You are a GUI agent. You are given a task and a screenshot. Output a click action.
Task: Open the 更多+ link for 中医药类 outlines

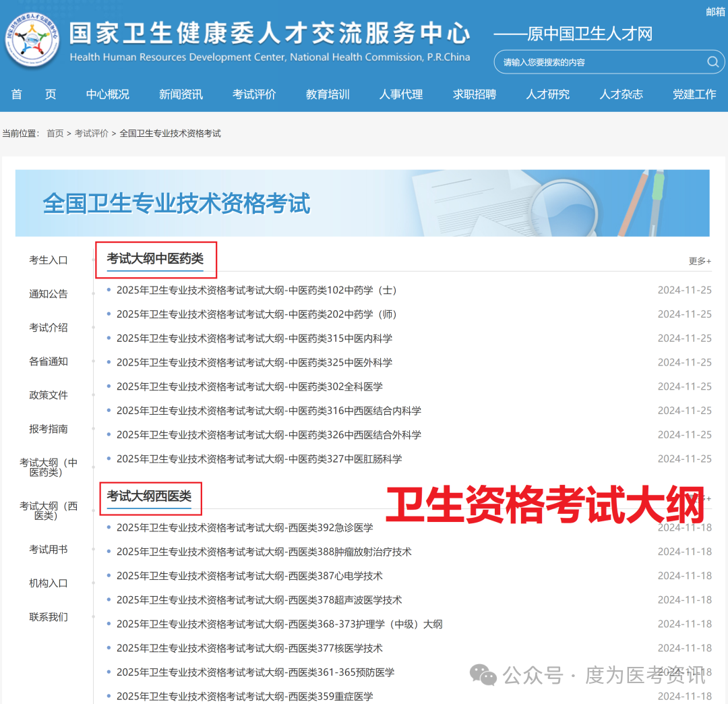pos(699,260)
